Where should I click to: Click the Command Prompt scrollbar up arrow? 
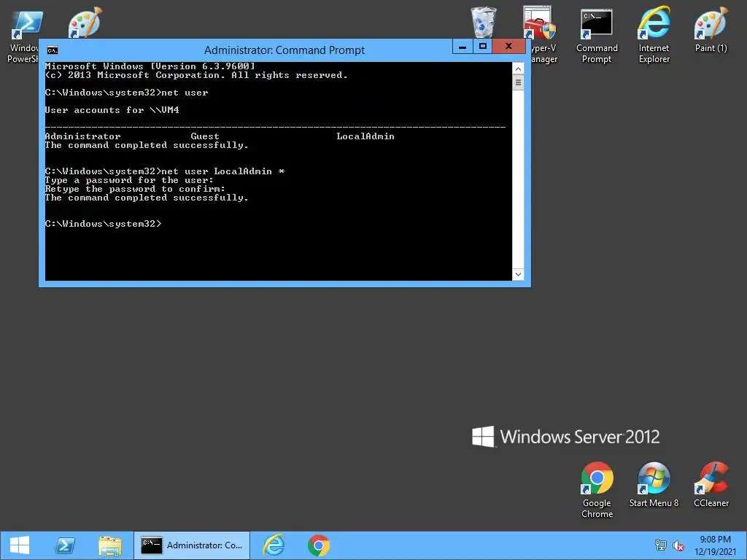point(518,69)
